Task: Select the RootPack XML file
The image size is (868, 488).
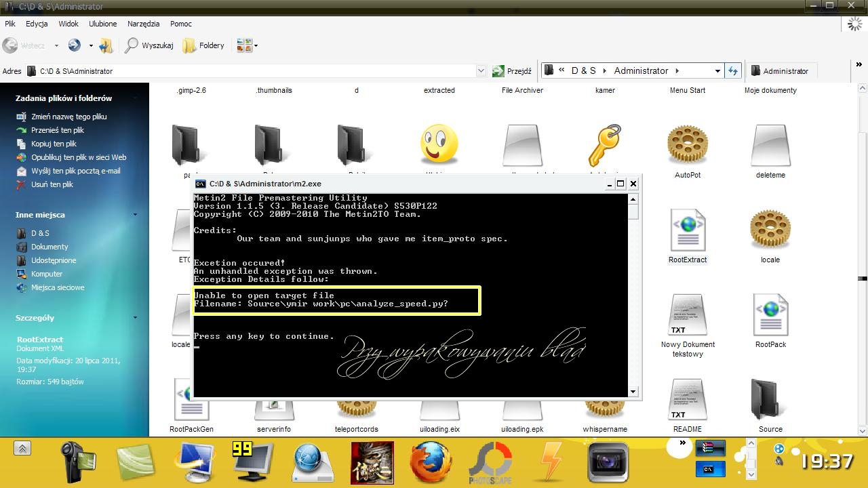Action: coord(770,314)
